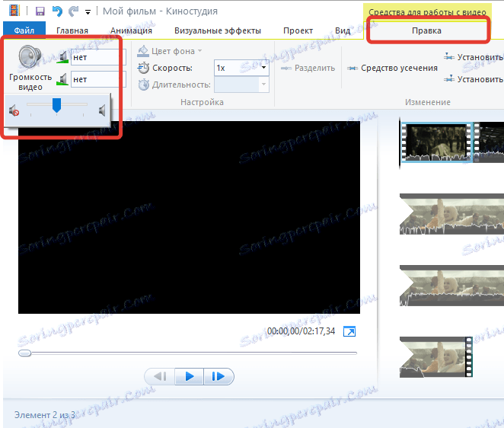The image size is (504, 428).
Task: Click the black video preview area
Action: click(x=189, y=217)
